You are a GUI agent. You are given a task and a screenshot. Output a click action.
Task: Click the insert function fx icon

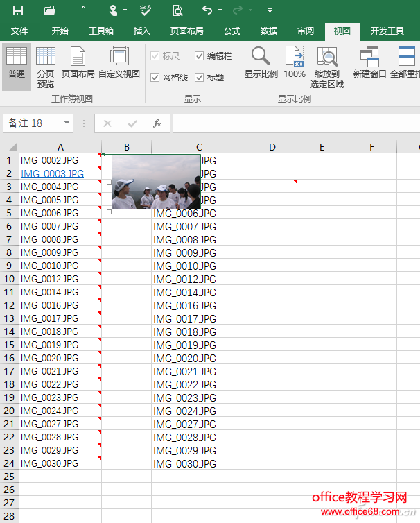coord(157,123)
